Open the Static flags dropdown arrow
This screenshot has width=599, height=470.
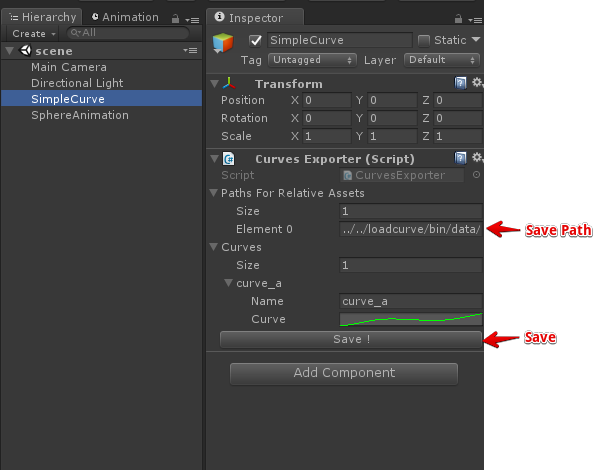pyautogui.click(x=476, y=40)
